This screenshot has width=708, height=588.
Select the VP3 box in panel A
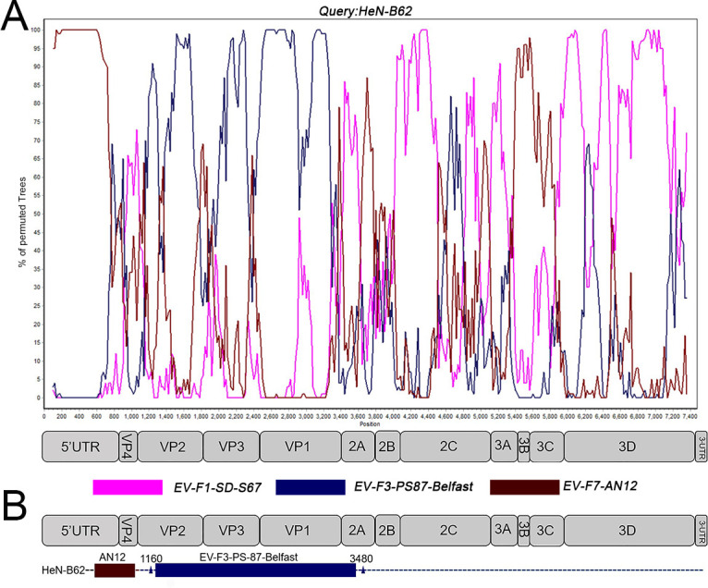(232, 447)
